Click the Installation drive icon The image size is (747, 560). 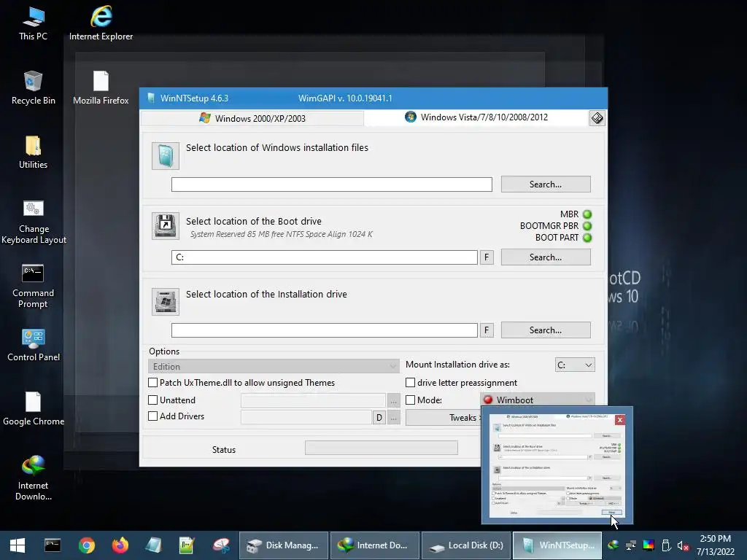tap(166, 301)
